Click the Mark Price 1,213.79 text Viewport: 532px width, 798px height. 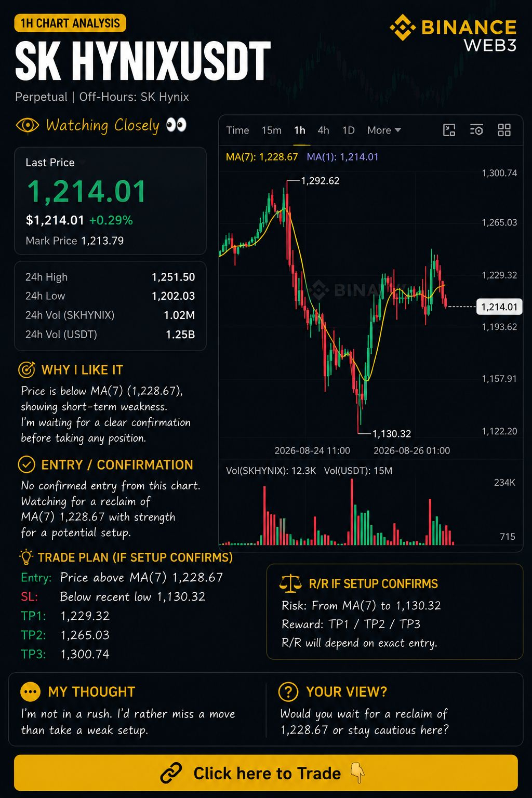pos(75,241)
